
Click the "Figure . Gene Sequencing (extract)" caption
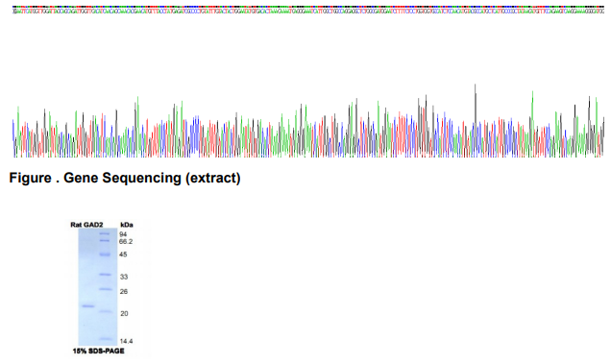125,178
